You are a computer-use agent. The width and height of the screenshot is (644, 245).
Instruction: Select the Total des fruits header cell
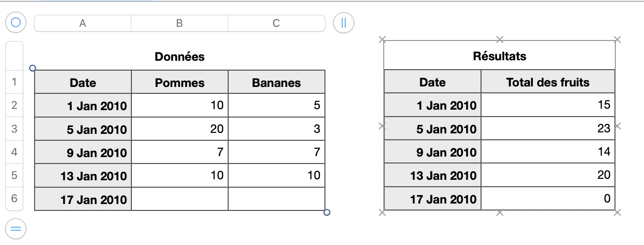pos(548,82)
